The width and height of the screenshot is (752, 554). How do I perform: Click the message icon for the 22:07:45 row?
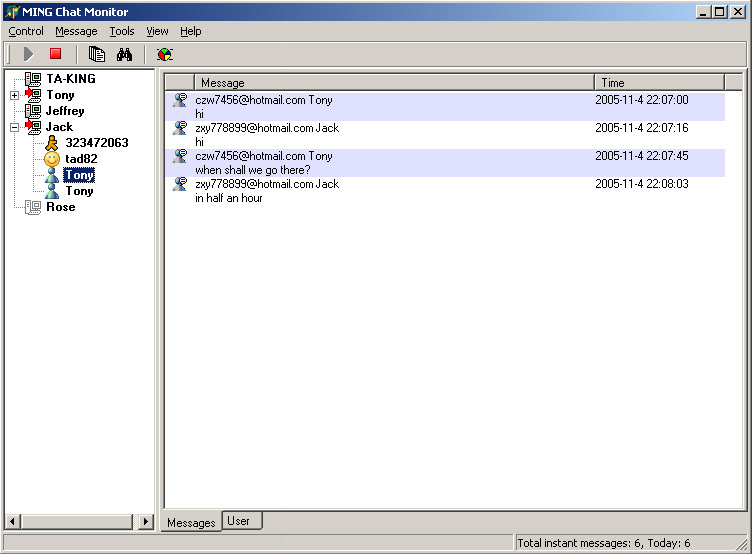coord(180,156)
